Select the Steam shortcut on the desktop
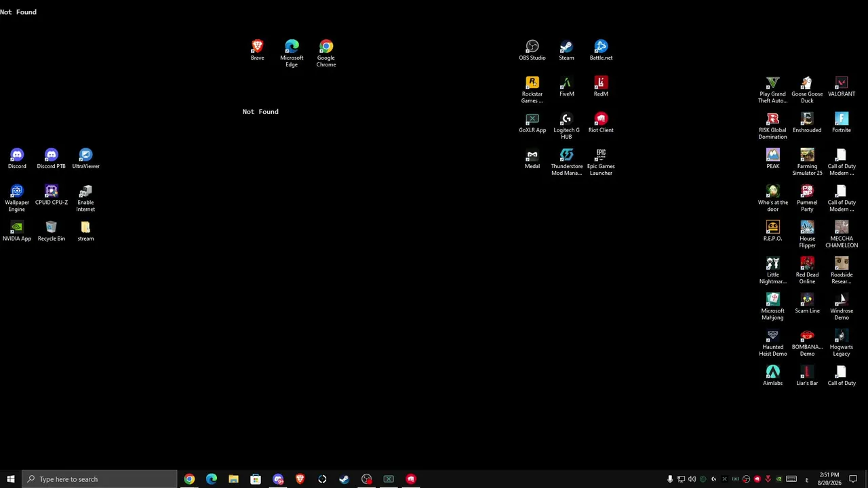This screenshot has width=868, height=488. pyautogui.click(x=566, y=50)
